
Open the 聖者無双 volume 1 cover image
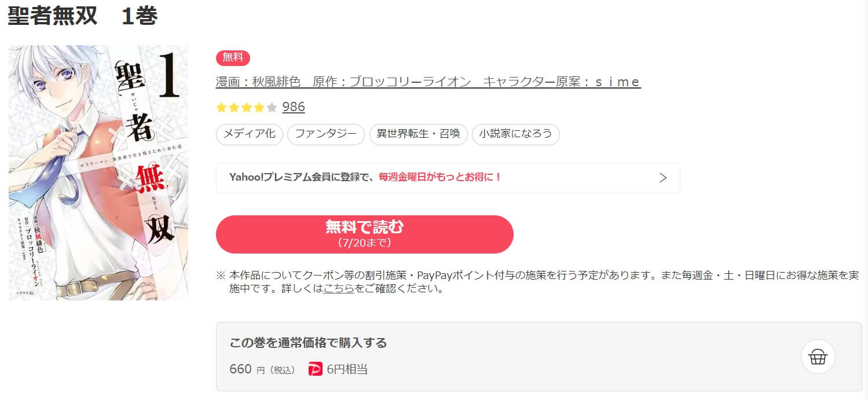point(98,173)
